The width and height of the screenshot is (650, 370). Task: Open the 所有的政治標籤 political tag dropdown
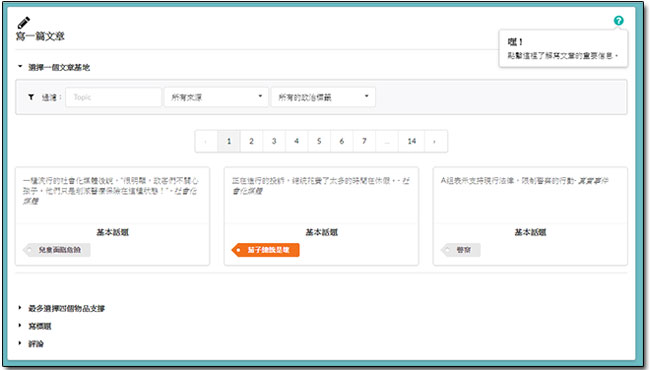[x=323, y=97]
